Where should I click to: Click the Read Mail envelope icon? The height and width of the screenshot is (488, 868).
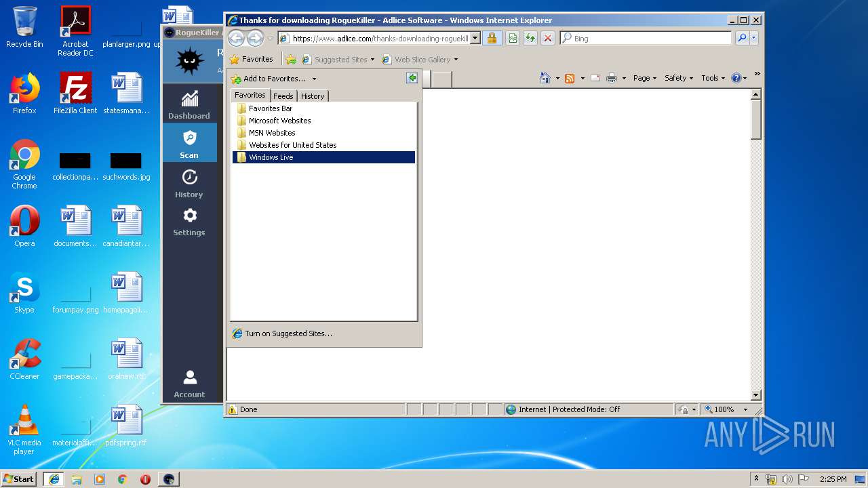[595, 78]
